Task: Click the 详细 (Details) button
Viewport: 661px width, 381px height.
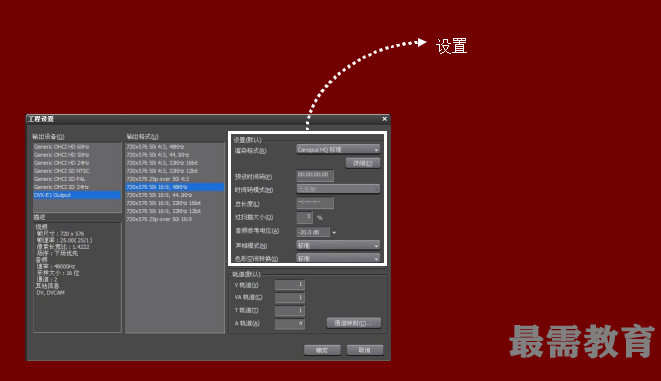Action: (363, 163)
